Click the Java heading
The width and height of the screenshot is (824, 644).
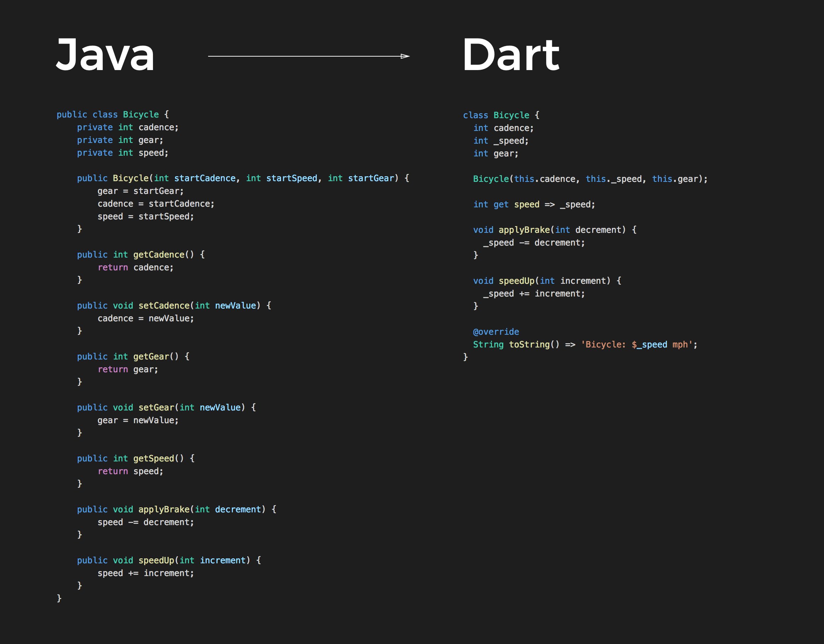pos(105,55)
